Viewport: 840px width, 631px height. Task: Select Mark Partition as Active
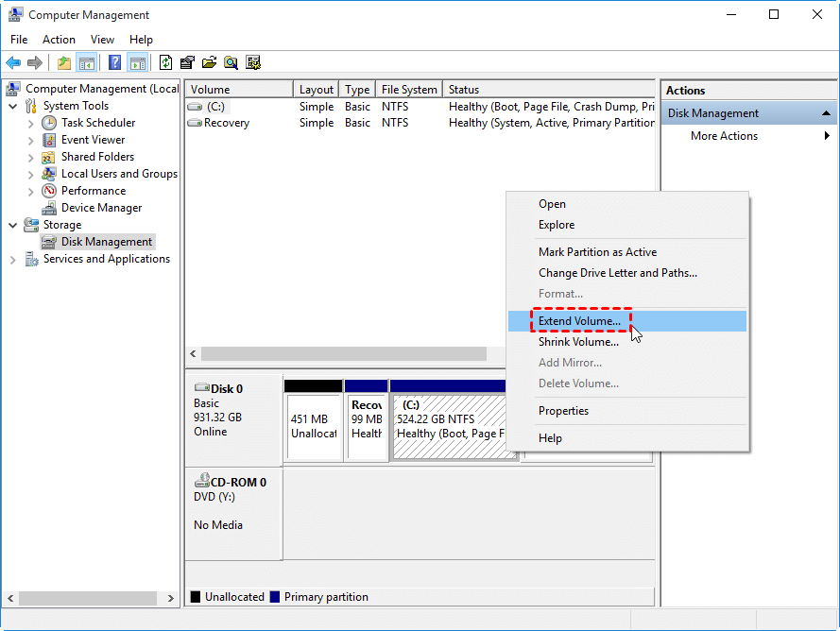tap(626, 252)
